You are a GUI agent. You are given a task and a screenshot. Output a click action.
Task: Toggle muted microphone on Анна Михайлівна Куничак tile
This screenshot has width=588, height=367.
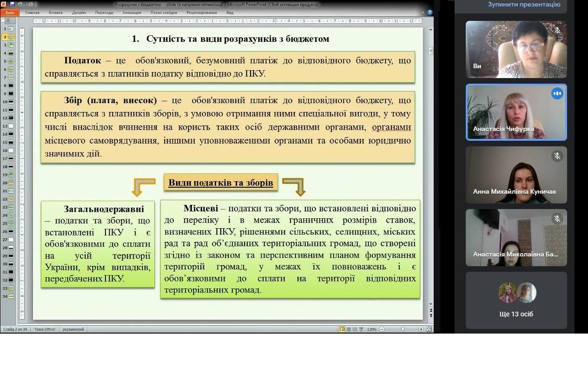[557, 156]
